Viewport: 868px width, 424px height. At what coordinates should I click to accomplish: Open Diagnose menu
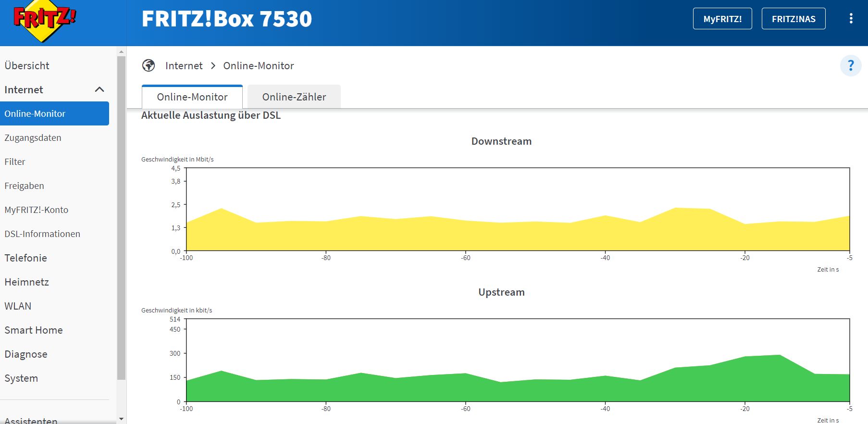click(x=26, y=354)
